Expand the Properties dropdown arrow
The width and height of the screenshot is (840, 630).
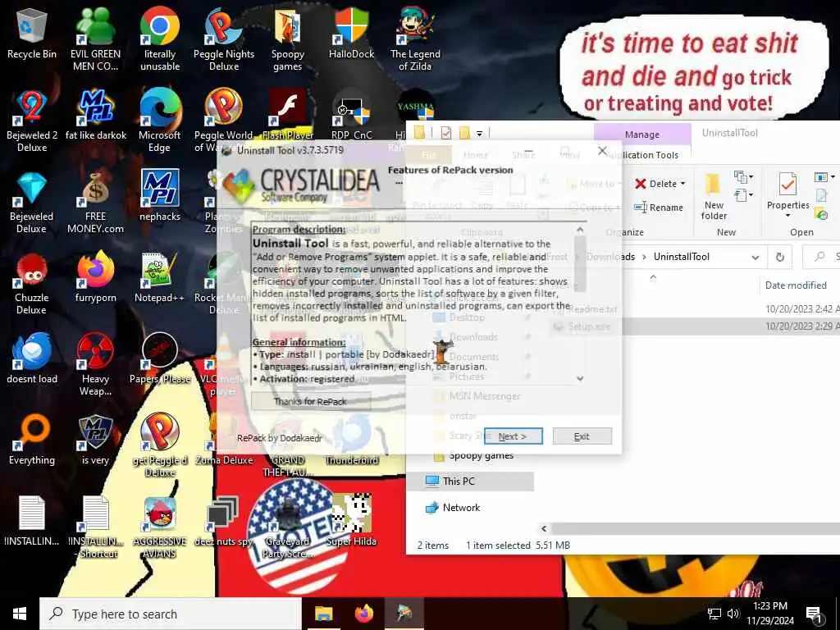pyautogui.click(x=787, y=216)
